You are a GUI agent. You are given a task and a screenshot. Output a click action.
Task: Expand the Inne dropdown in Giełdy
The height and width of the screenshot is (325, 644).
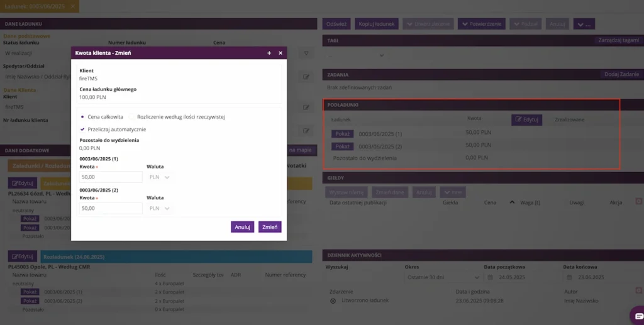tap(453, 192)
